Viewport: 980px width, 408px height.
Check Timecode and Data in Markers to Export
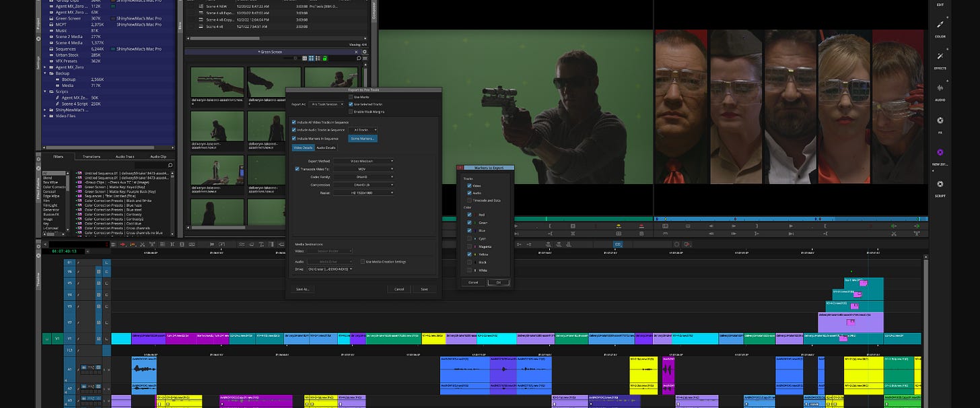coord(469,201)
